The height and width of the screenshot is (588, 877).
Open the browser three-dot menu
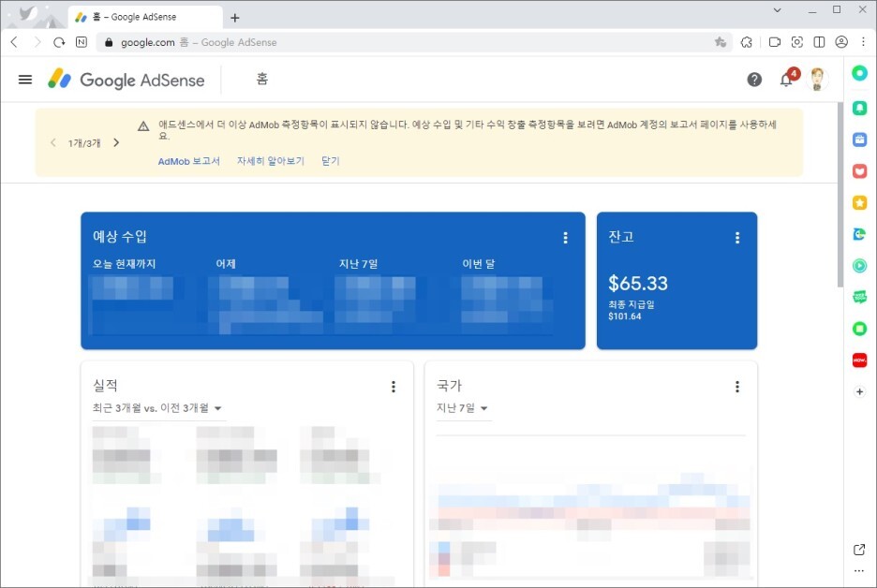(863, 42)
